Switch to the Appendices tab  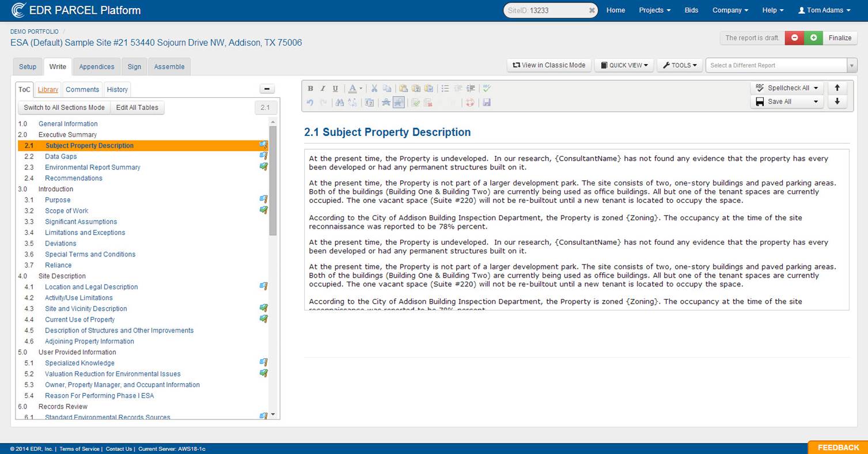97,67
